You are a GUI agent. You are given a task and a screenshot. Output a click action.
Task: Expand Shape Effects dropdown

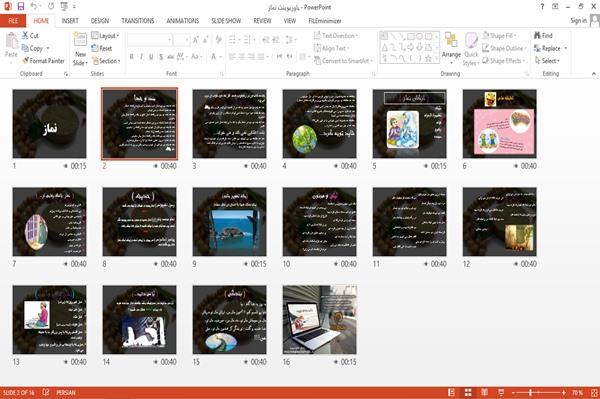pyautogui.click(x=503, y=60)
